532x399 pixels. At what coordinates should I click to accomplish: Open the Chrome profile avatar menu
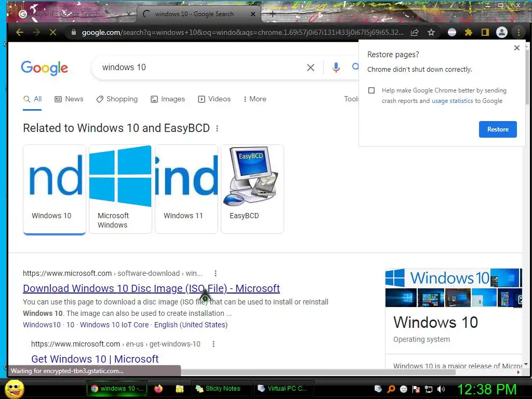point(502,32)
